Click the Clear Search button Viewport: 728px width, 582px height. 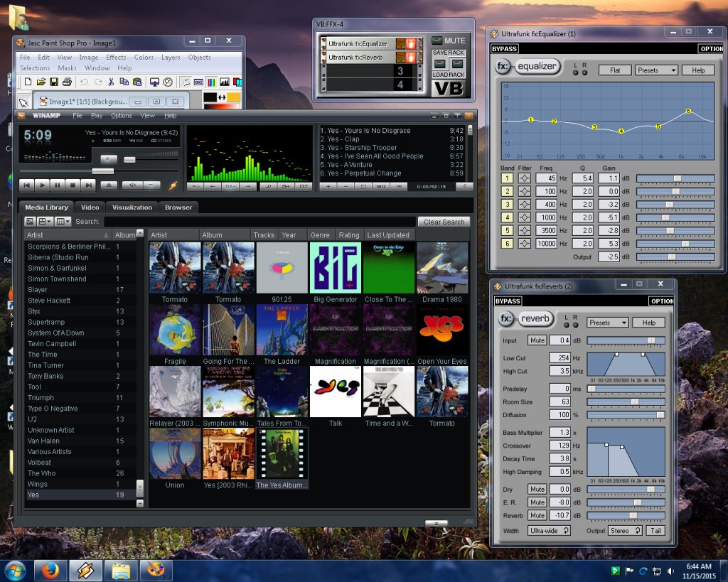444,222
